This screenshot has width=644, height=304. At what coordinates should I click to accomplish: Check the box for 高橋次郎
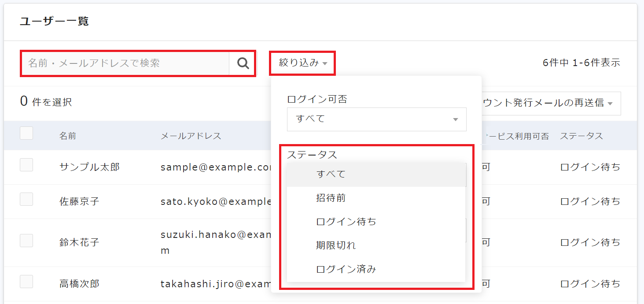26,282
